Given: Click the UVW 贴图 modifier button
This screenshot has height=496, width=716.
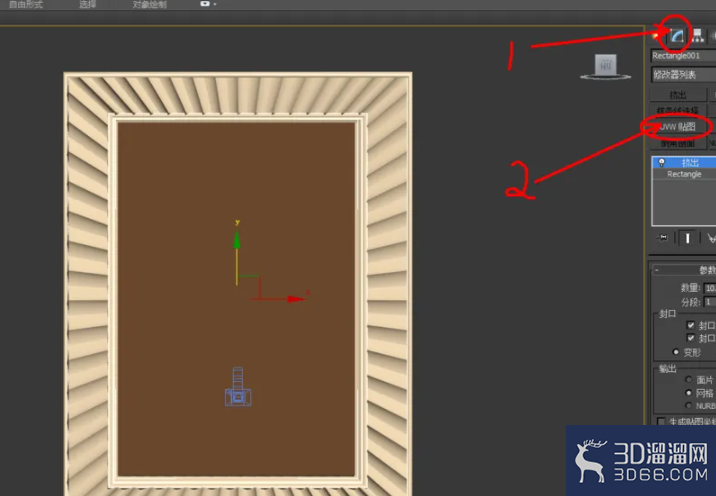Looking at the screenshot, I should [678, 127].
